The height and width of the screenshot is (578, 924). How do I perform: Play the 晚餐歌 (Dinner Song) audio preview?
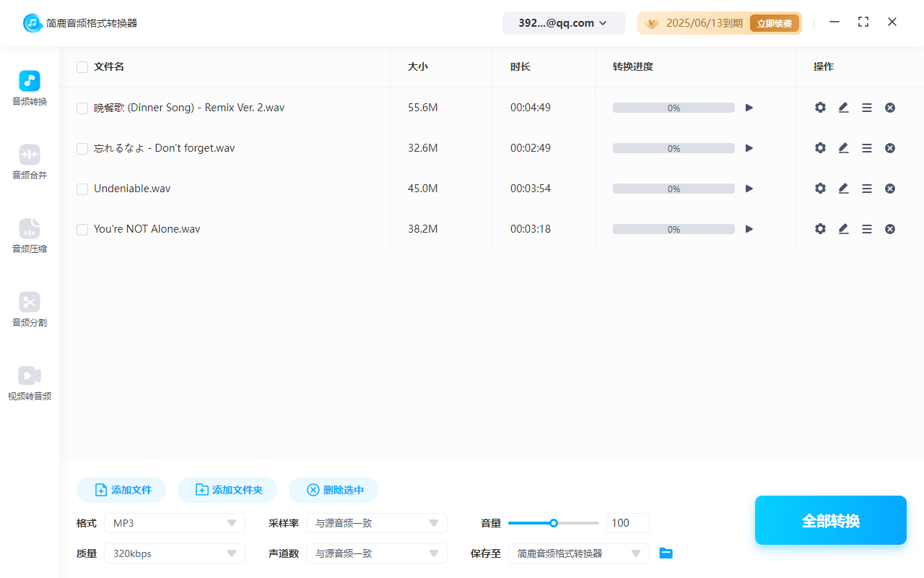(x=749, y=108)
